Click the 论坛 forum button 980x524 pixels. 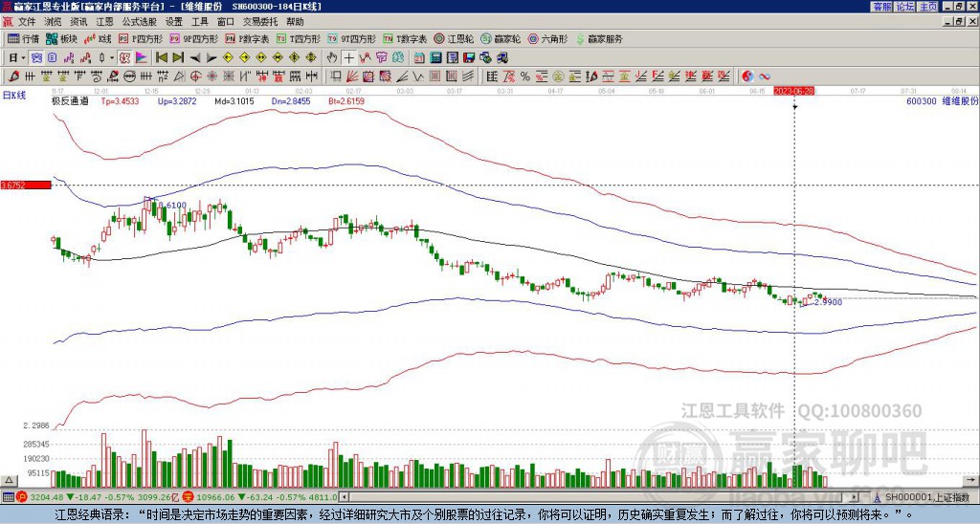click(x=904, y=7)
